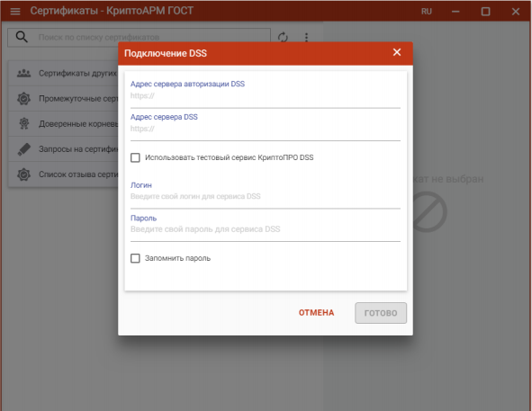This screenshot has height=411, width=532.
Task: Confirm with the ГОТОВО button
Action: [x=381, y=313]
